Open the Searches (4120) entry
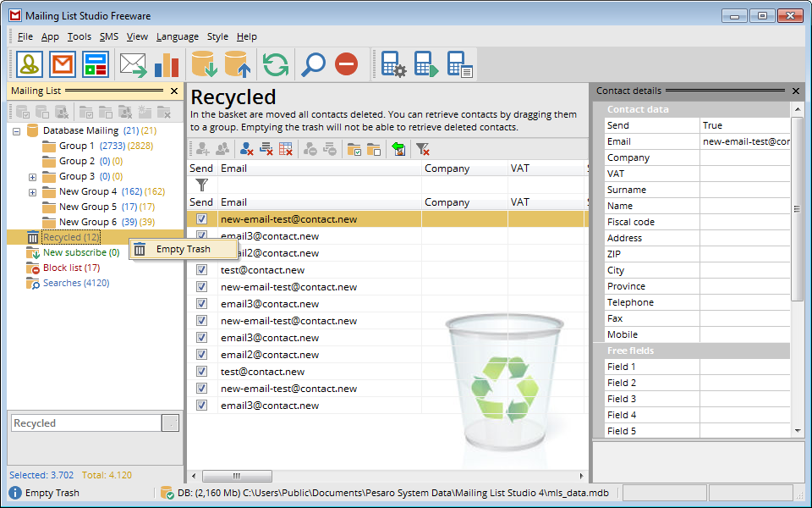The image size is (812, 508). click(75, 284)
